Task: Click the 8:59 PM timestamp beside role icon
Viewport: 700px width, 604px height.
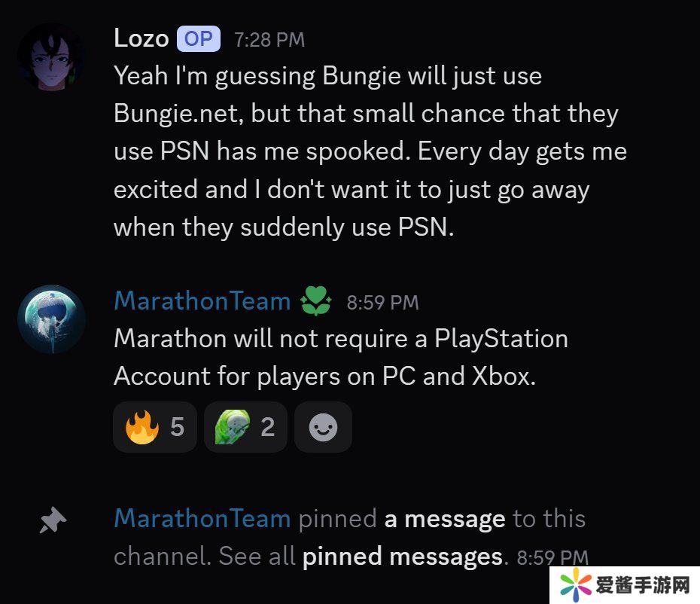Action: 382,303
